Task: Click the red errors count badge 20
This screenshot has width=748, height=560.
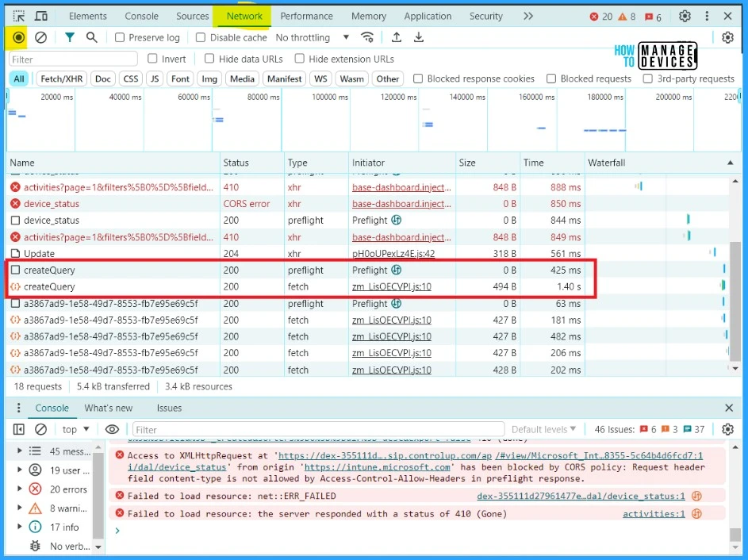Action: pos(601,17)
